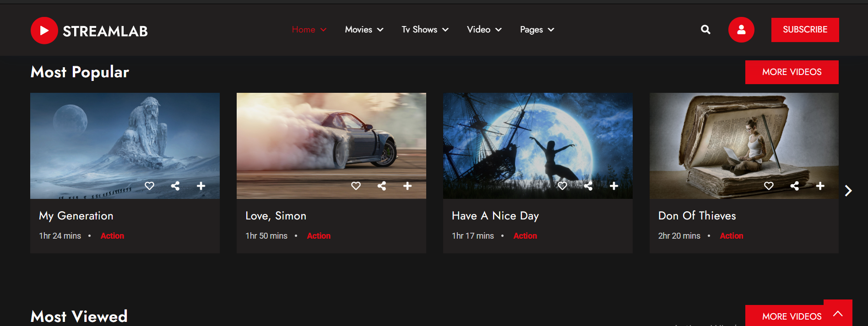Open the Home menu item
868x326 pixels.
[x=304, y=30]
